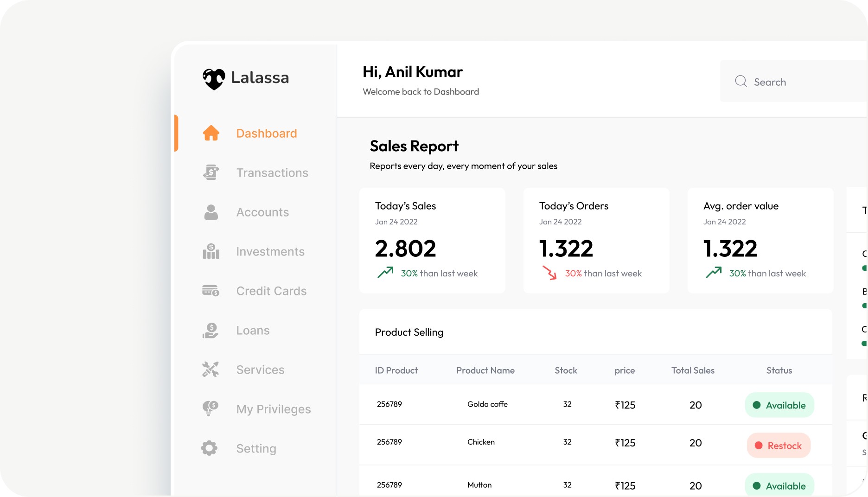Click the price column header

click(625, 371)
